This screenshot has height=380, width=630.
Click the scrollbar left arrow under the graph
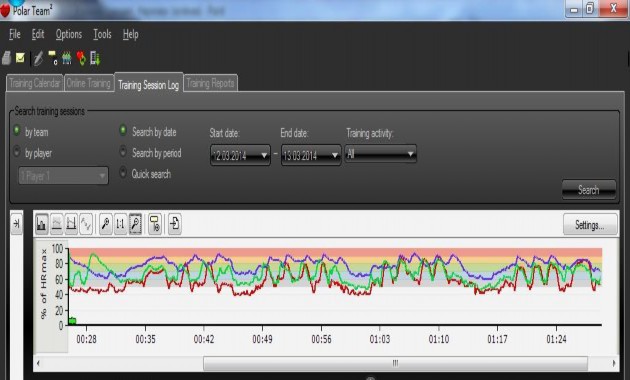click(x=38, y=363)
